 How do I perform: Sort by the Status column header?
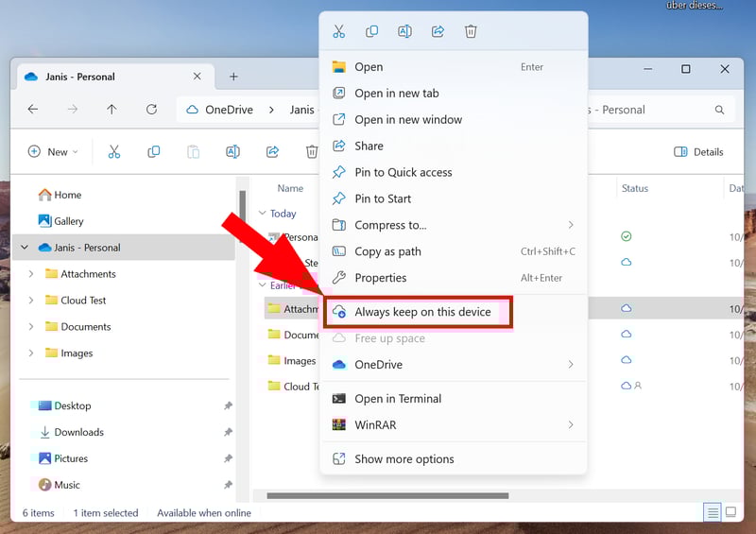coord(634,189)
